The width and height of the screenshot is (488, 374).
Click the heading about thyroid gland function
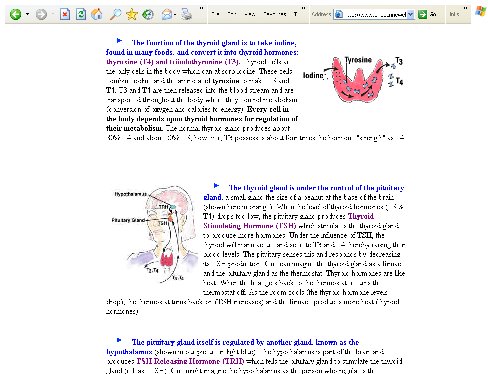click(x=202, y=47)
